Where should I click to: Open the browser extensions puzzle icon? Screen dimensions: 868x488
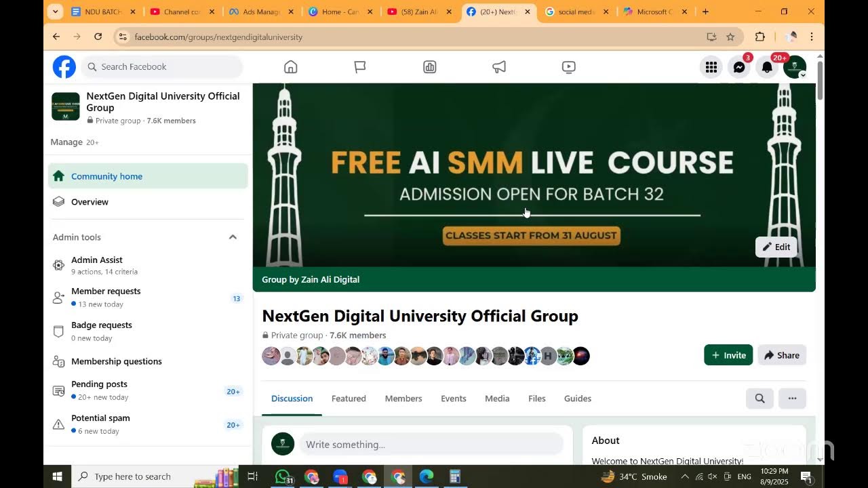(x=759, y=37)
